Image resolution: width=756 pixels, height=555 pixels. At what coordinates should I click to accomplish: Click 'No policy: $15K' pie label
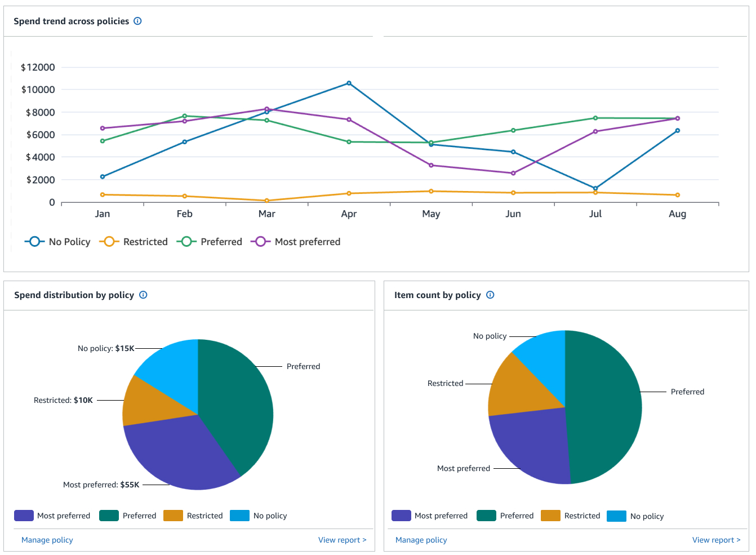tap(106, 348)
